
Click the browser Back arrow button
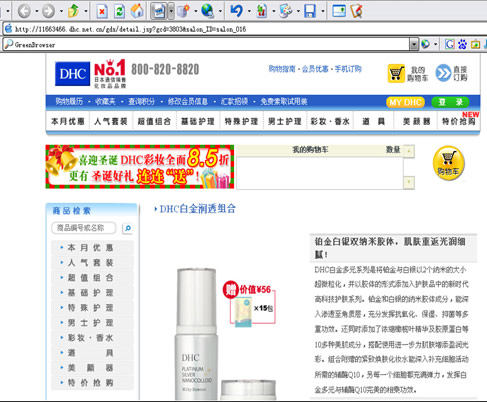(x=24, y=11)
